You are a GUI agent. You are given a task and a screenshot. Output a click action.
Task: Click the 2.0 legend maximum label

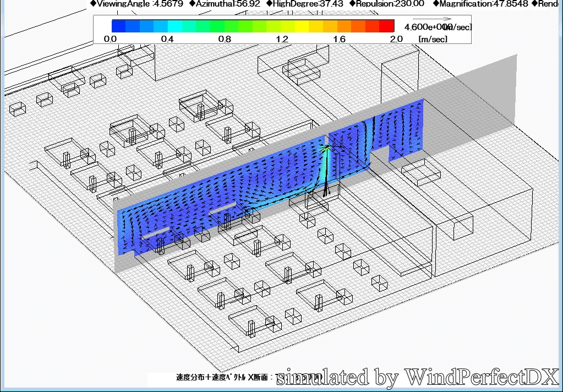(x=396, y=39)
